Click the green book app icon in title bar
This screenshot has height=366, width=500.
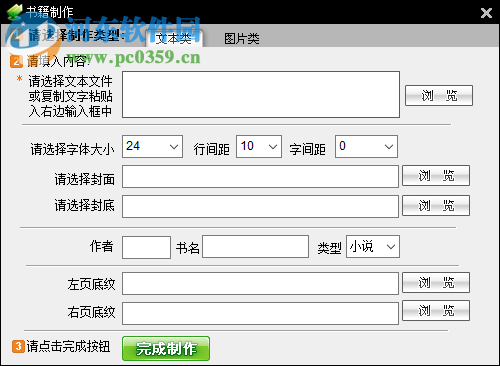pos(15,12)
